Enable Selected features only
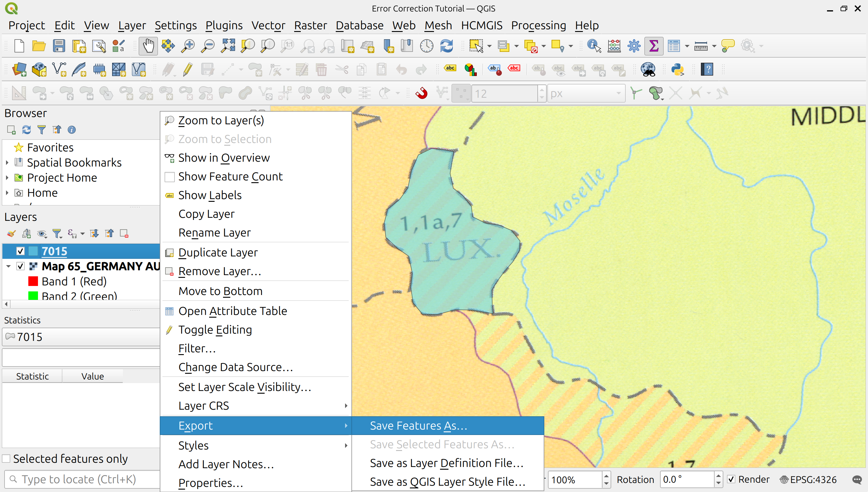The height and width of the screenshot is (492, 868). 7,458
